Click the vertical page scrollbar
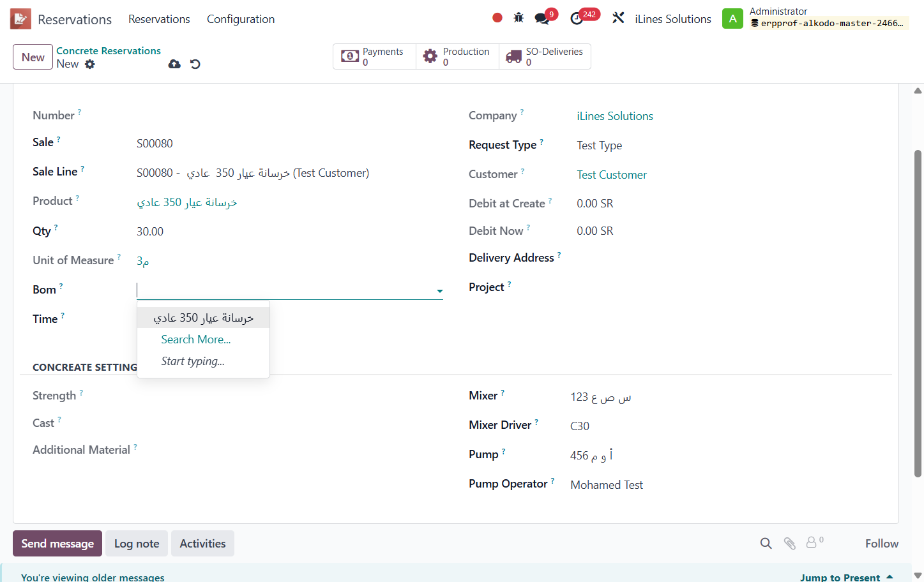This screenshot has width=924, height=582. coord(918,313)
